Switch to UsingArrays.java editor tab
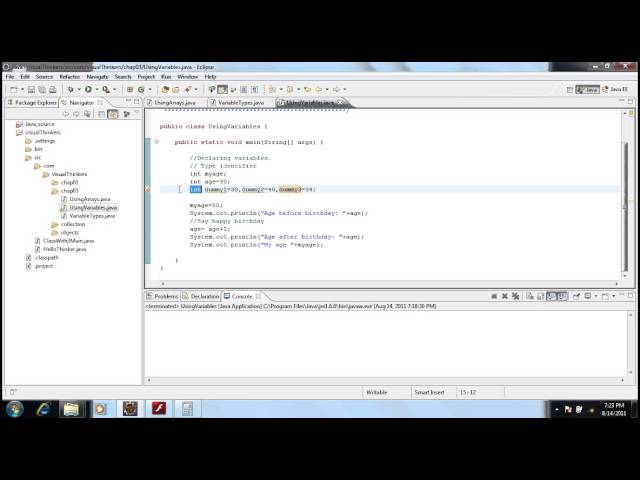The height and width of the screenshot is (480, 640). point(175,103)
